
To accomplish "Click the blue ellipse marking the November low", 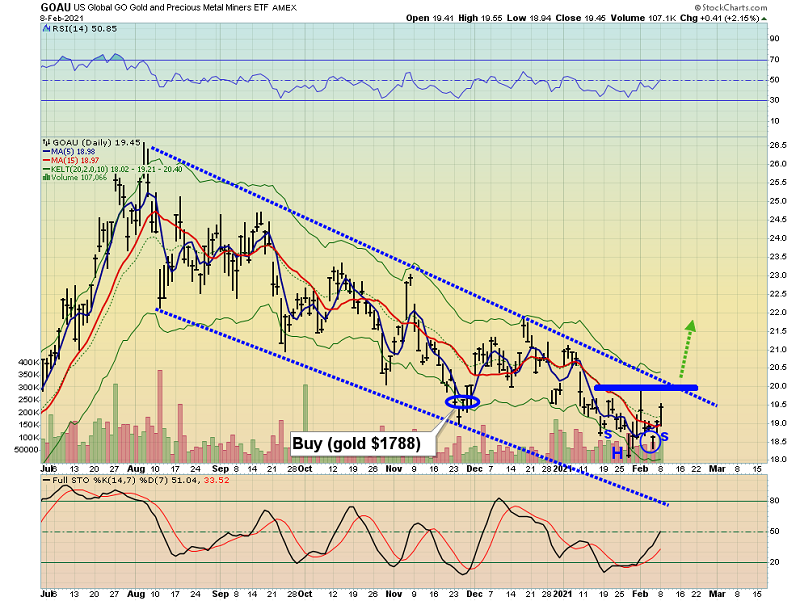I will pyautogui.click(x=463, y=401).
